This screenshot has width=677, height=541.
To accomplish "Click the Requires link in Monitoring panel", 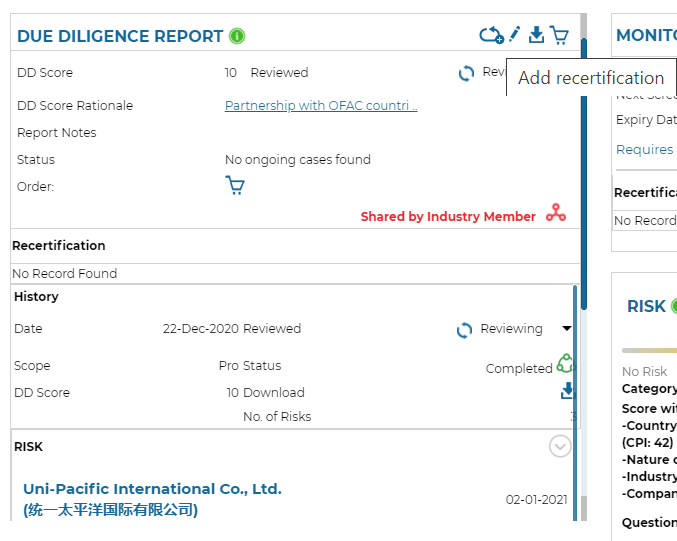I will [x=644, y=150].
